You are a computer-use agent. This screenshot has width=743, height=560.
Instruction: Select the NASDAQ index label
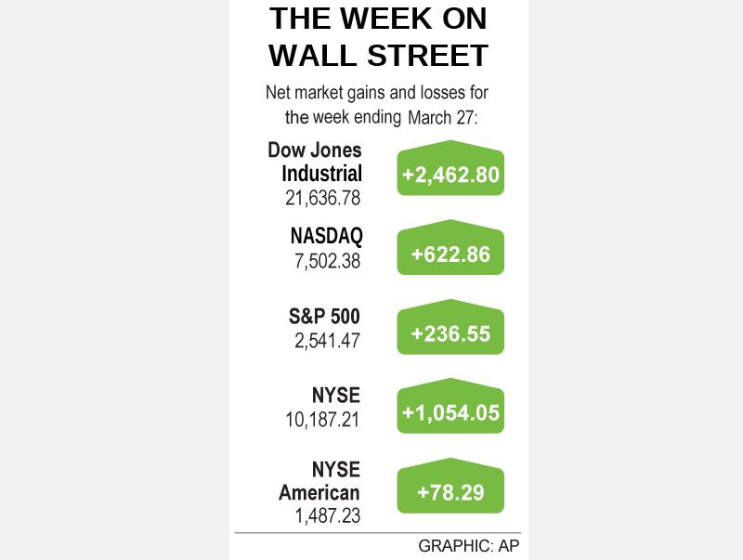(x=325, y=237)
